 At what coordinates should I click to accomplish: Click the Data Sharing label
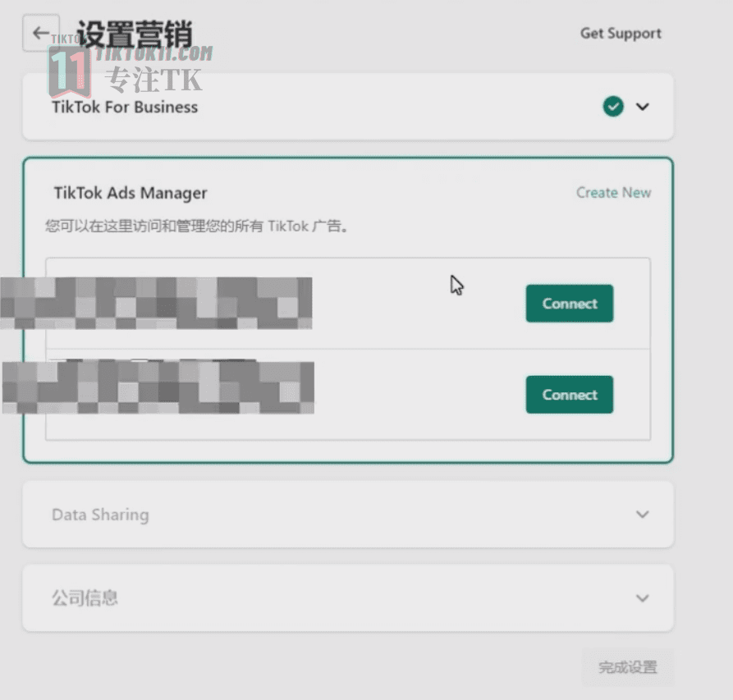coord(100,515)
